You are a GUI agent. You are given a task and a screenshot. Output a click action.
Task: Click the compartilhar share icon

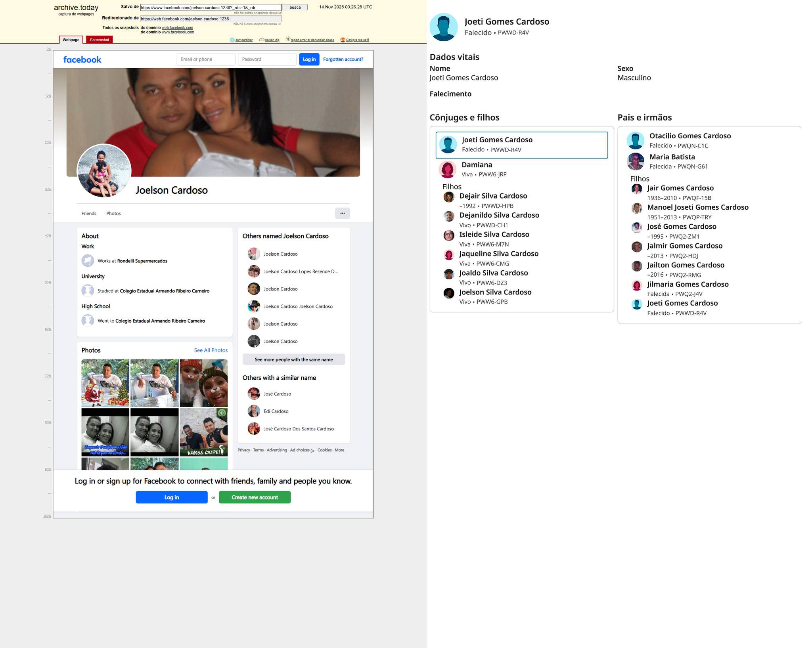232,40
